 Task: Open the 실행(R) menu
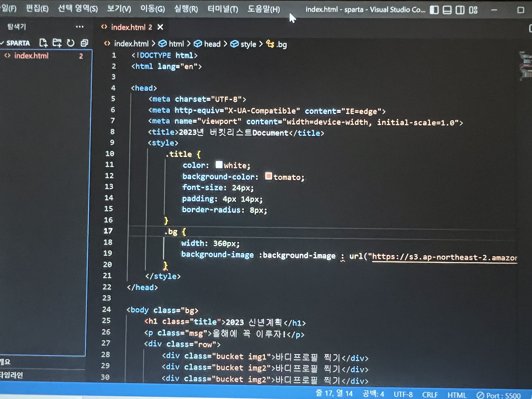(x=186, y=9)
